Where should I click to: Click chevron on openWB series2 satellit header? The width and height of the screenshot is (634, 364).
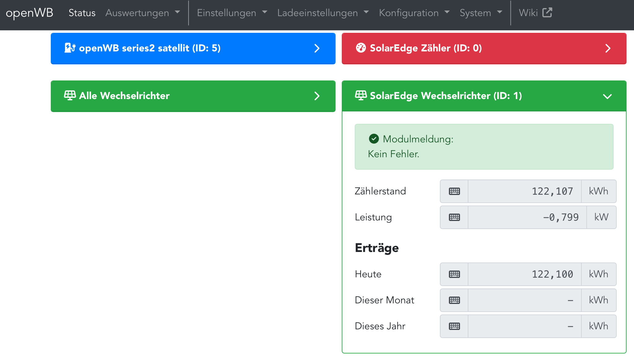click(317, 48)
